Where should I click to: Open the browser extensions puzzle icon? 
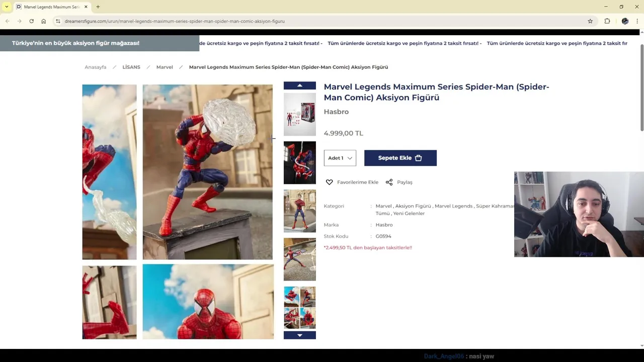pyautogui.click(x=607, y=21)
